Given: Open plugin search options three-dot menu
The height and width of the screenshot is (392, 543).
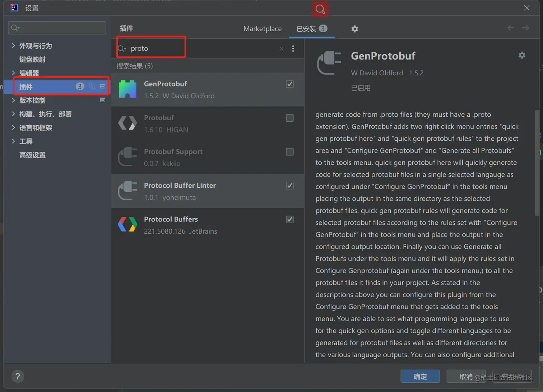Looking at the screenshot, I should 293,48.
